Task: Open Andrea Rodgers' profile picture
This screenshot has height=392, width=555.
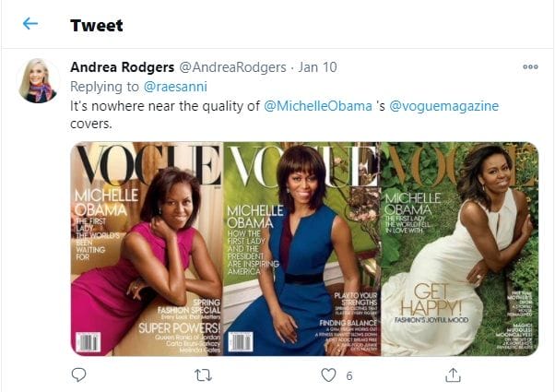Action: click(39, 80)
